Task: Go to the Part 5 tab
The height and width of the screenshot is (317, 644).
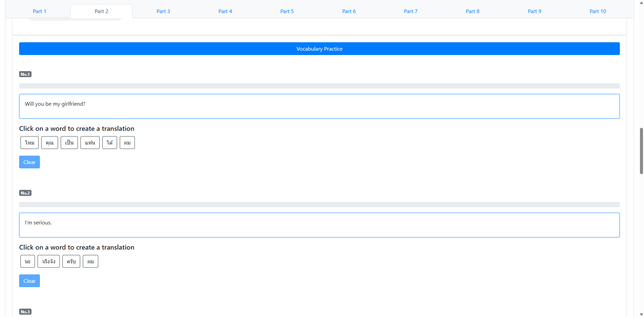Action: 287,11
